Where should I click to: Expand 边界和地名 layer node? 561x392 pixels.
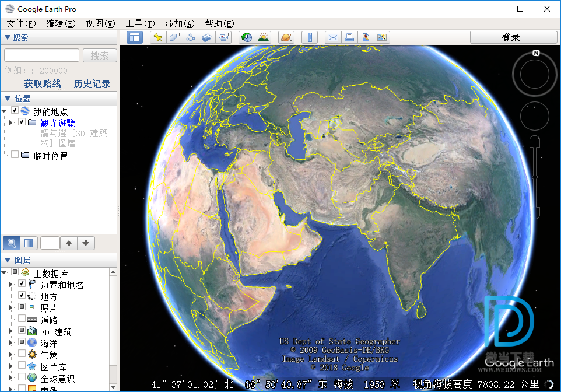pyautogui.click(x=10, y=285)
